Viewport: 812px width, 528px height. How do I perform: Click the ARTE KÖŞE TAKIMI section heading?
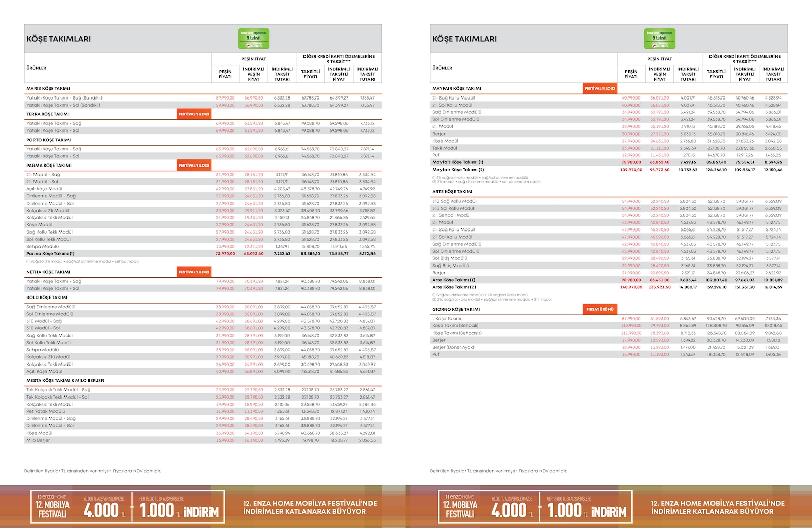tap(452, 192)
